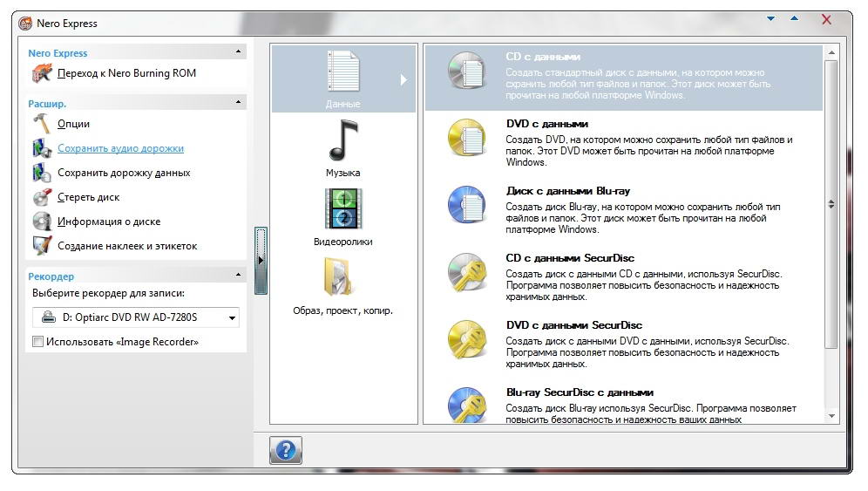Click Создание наклеек и этикеток link
Viewport: 868px width, 491px height.
127,246
